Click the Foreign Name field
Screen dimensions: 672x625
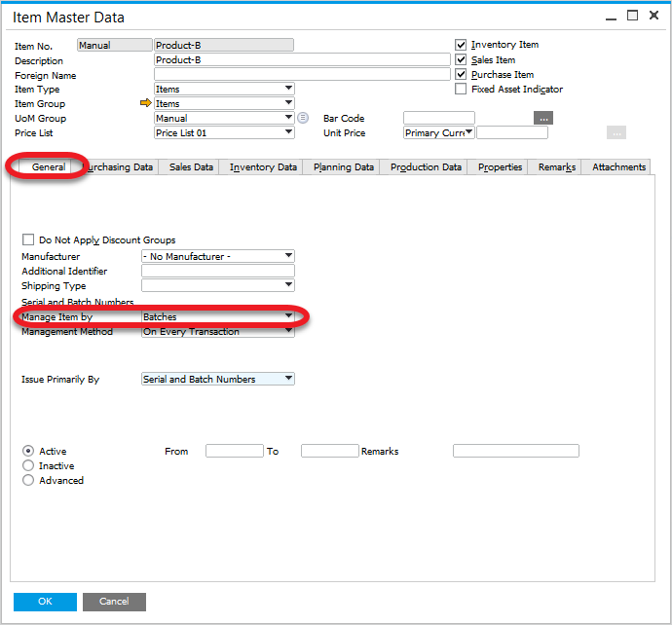(x=302, y=74)
